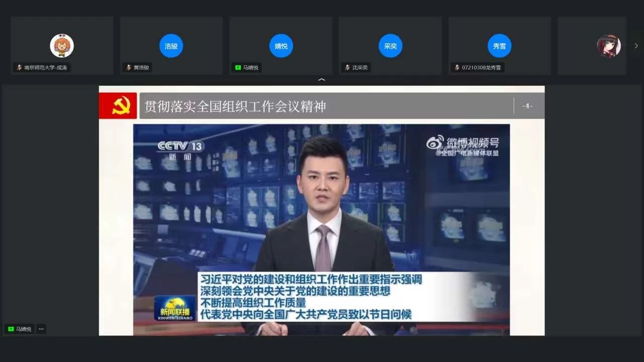Click the slide title 贯彻落实全国组织工作会议精神

[235, 106]
